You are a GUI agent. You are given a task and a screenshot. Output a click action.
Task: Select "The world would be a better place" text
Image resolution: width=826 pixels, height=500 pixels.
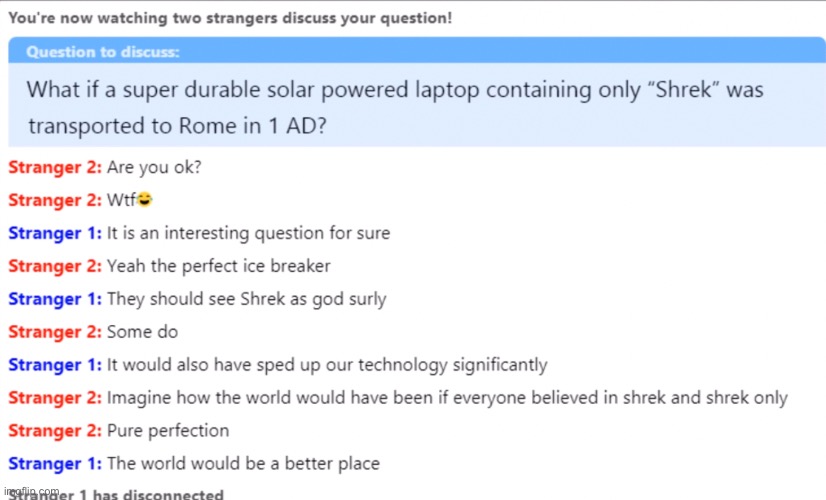243,464
